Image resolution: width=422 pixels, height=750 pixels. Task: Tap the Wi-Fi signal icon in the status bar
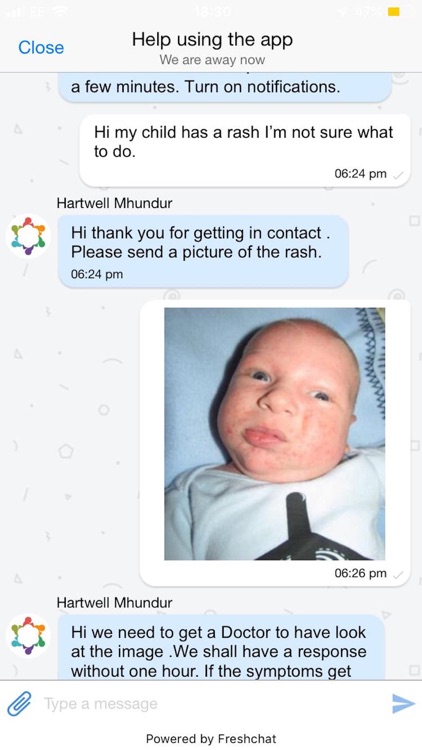point(60,11)
